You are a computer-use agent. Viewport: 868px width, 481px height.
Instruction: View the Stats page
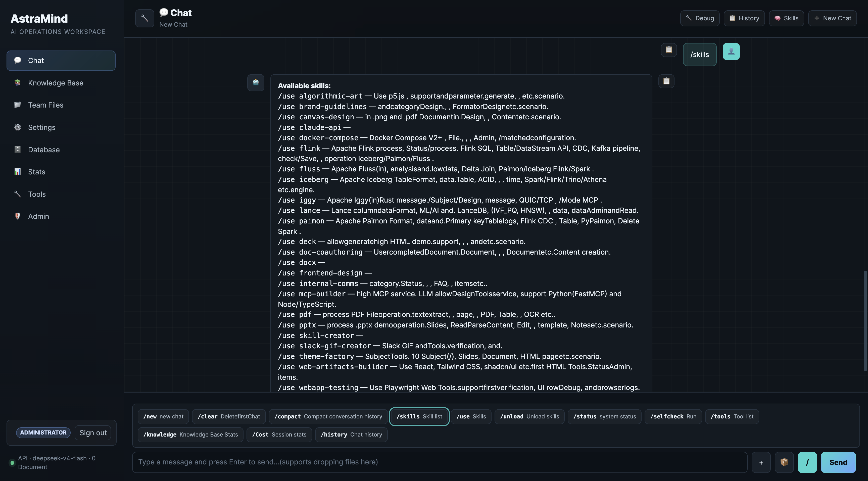coord(61,172)
